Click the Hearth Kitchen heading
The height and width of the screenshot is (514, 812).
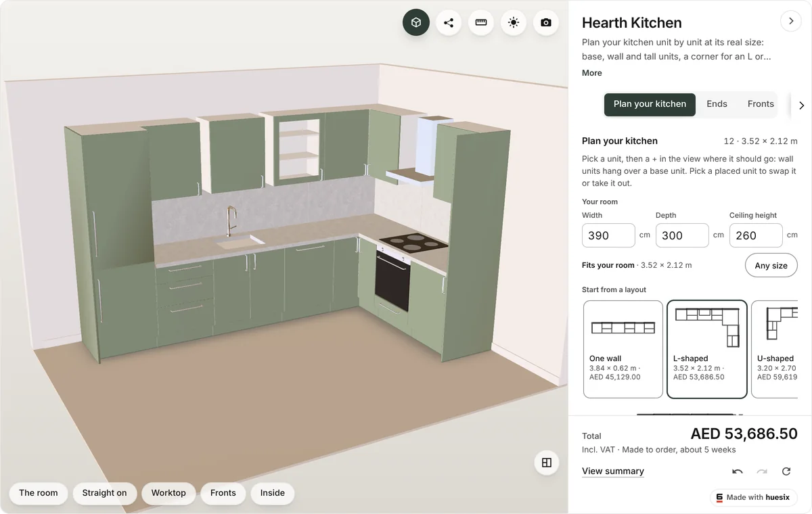631,23
